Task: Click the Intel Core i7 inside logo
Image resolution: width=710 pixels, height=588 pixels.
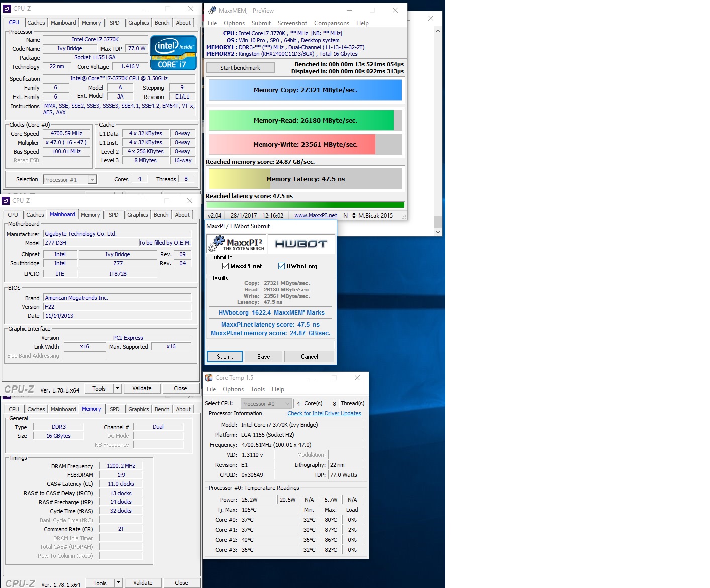Action: click(x=173, y=53)
